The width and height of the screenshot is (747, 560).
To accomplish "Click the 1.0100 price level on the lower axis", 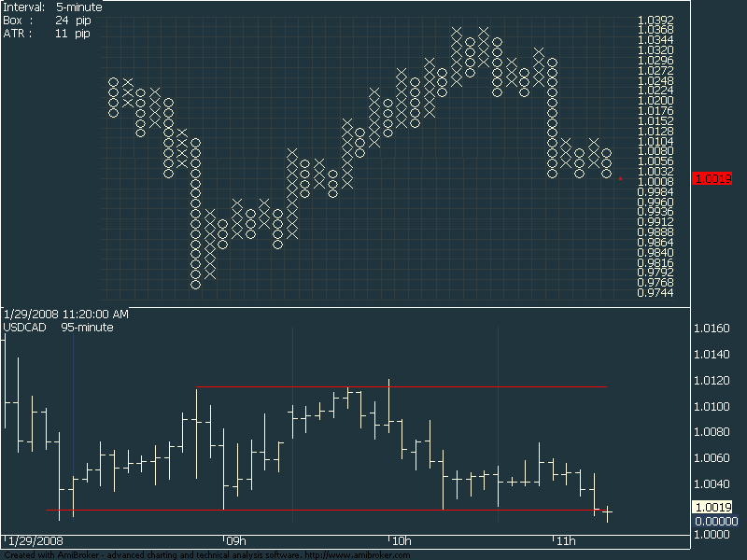I will tap(712, 407).
